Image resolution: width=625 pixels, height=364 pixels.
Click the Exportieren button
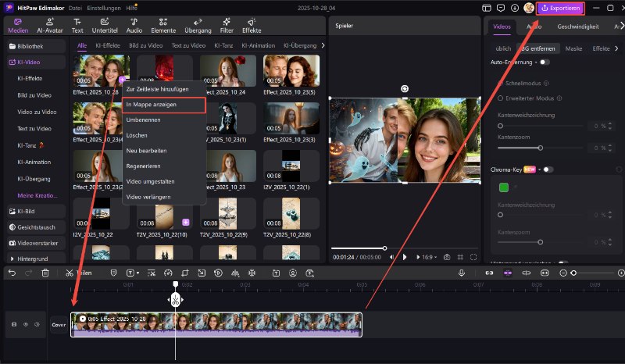[x=560, y=8]
